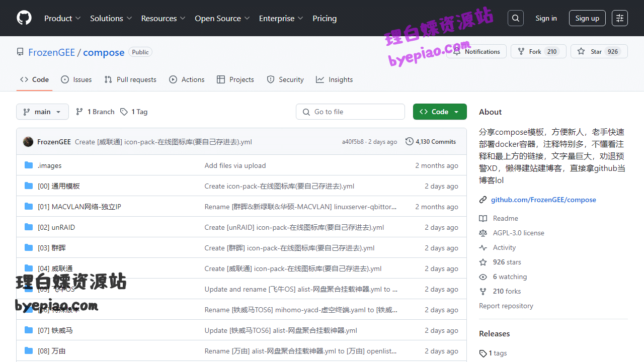The width and height of the screenshot is (644, 362).
Task: Click the Sign in link
Action: click(x=546, y=18)
